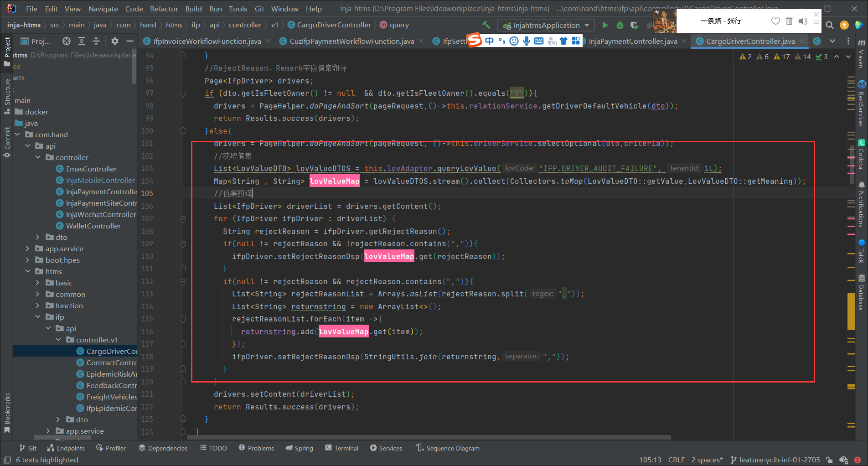Screen dimensions: 868x466
Task: Like the song with the heart icon
Action: point(775,21)
